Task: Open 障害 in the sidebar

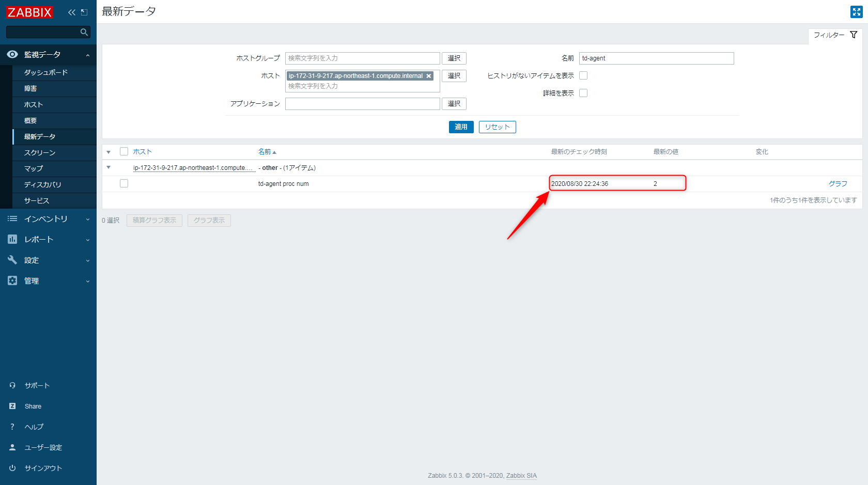Action: (x=54, y=89)
